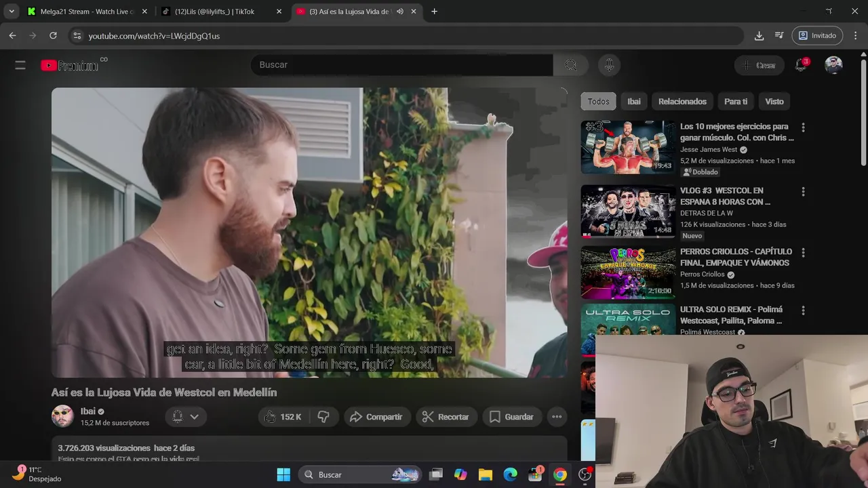This screenshot has height=488, width=868.
Task: Click Recortar clip button
Action: tap(446, 417)
